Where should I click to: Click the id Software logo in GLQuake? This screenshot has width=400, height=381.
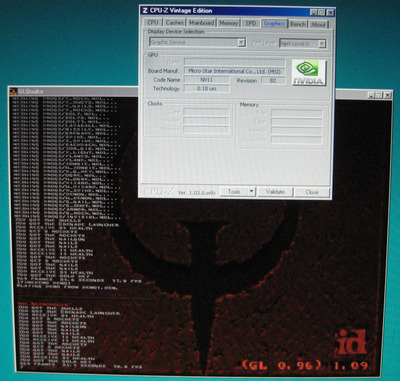[x=351, y=342]
